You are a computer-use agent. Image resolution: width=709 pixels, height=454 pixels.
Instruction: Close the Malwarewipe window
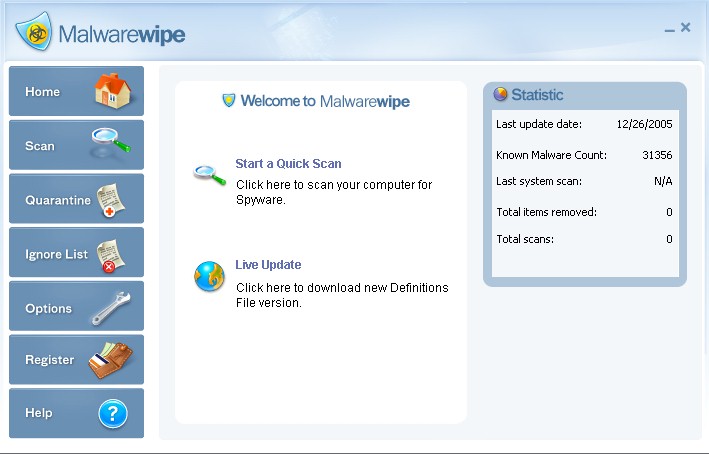pyautogui.click(x=685, y=28)
